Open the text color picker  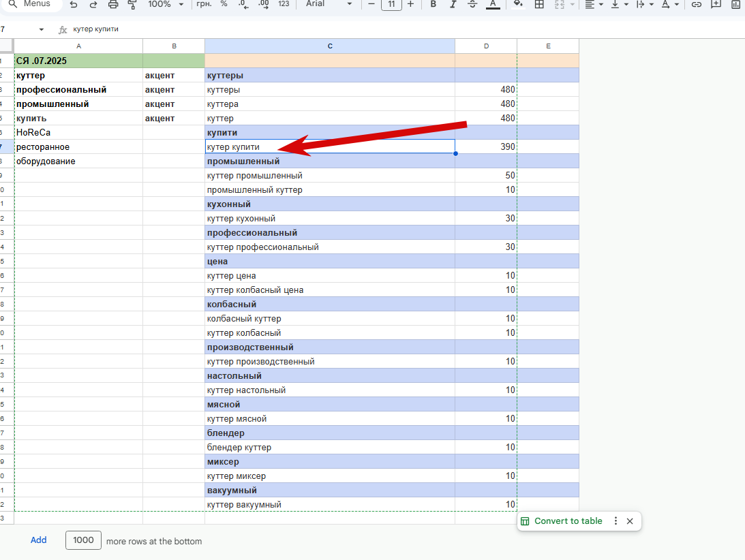[x=493, y=4]
